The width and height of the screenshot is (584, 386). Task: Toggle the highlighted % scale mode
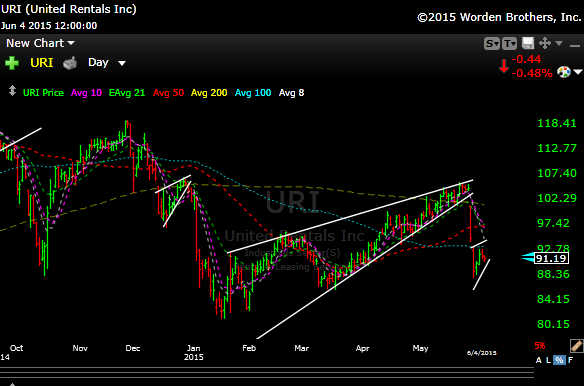point(559,360)
